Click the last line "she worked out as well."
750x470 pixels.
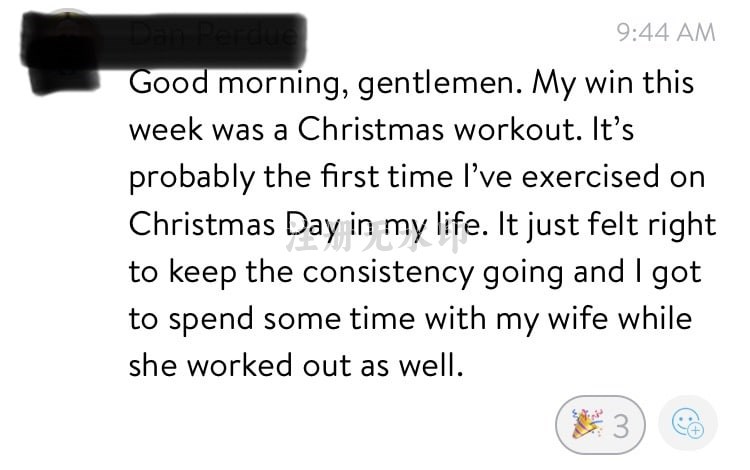(296, 366)
